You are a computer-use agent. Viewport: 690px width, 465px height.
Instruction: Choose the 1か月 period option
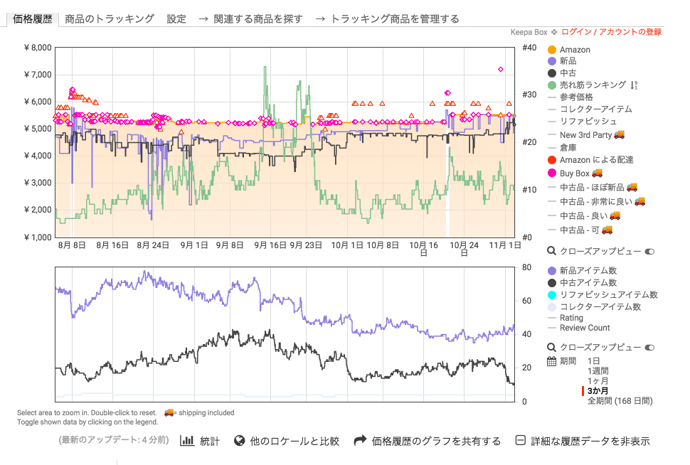(598, 380)
